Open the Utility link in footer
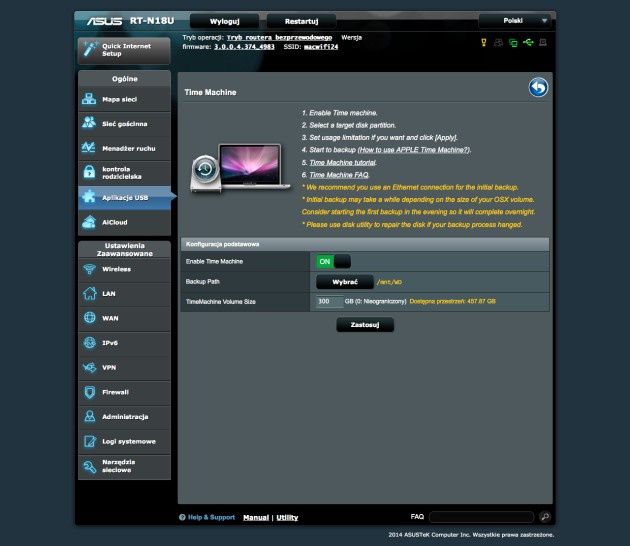630x546 pixels. (287, 517)
